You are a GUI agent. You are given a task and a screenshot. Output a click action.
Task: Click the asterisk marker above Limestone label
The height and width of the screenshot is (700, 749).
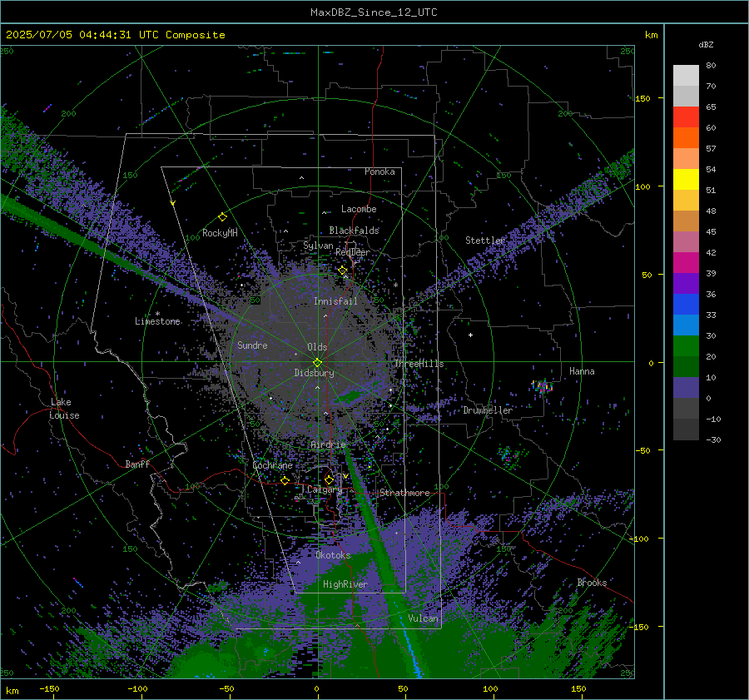157,314
